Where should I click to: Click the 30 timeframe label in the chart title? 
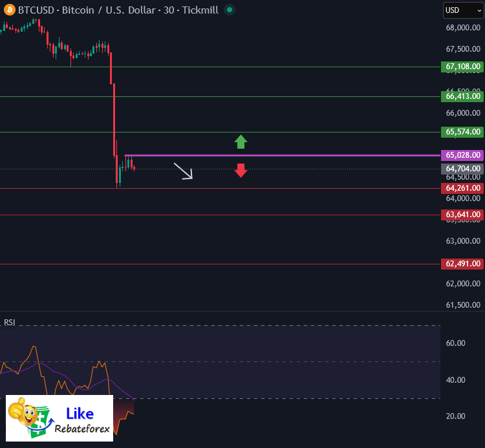coord(169,10)
